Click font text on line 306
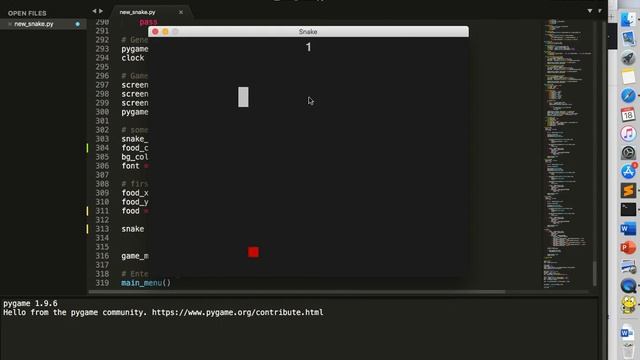 (x=130, y=166)
